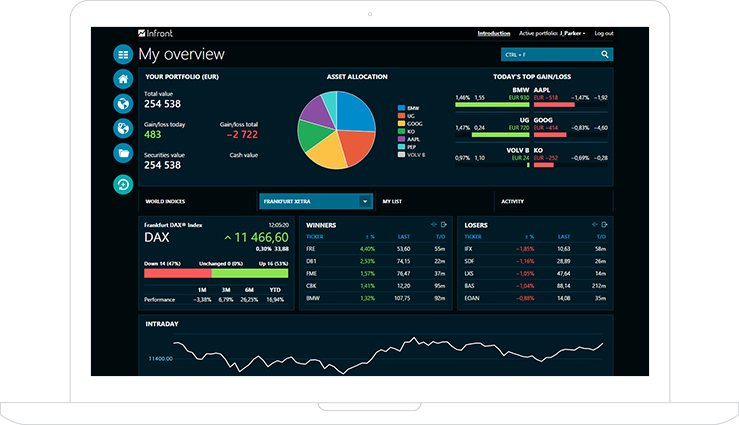Expand the Active portfolio J_Parker menu
Viewport: 739px width, 425px height.
pyautogui.click(x=552, y=33)
